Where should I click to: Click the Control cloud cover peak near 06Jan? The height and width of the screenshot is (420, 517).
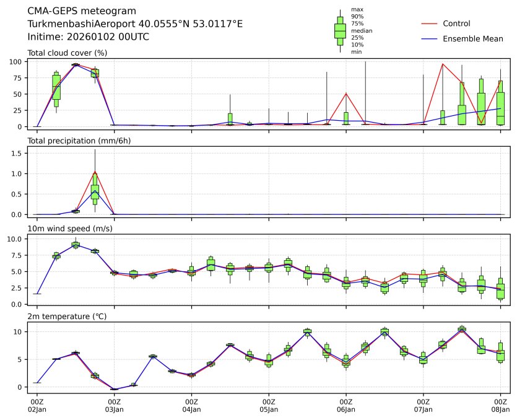pos(346,94)
